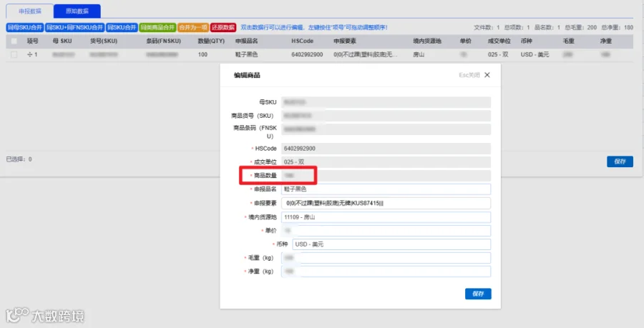Click the 保存 button on the main page
Viewport: 644px width, 328px height.
[620, 161]
